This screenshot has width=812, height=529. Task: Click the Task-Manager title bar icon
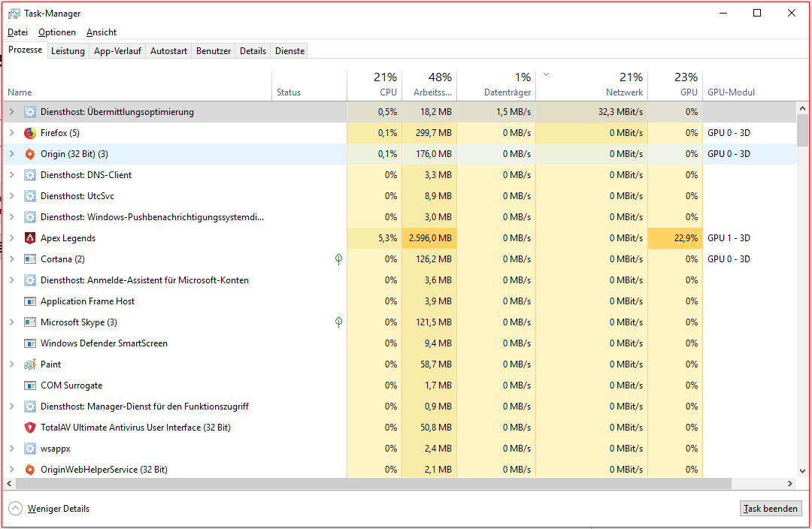click(x=14, y=14)
